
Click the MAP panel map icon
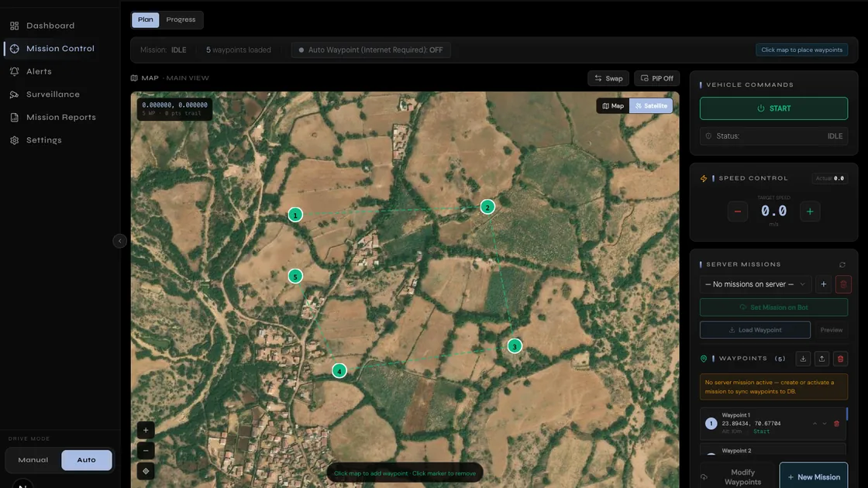point(134,78)
